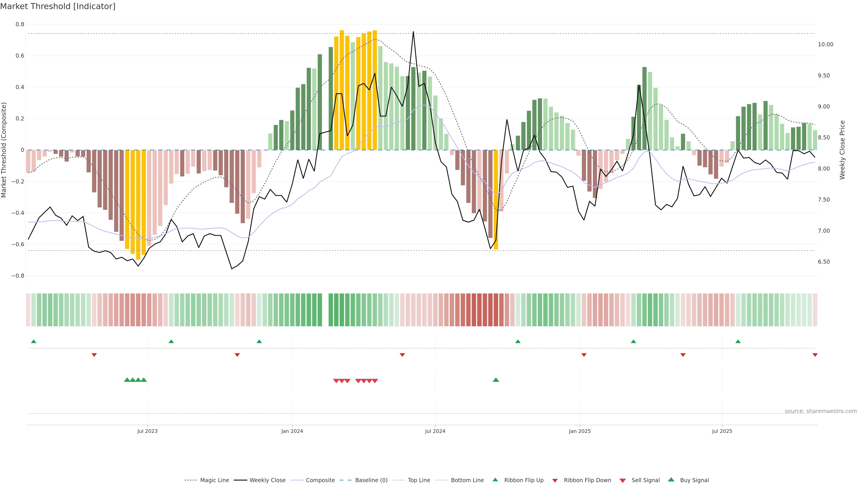Viewport: 868px width, 488px height.
Task: Click the Ribbon Flip Up legend triangle icon
Action: 495,480
